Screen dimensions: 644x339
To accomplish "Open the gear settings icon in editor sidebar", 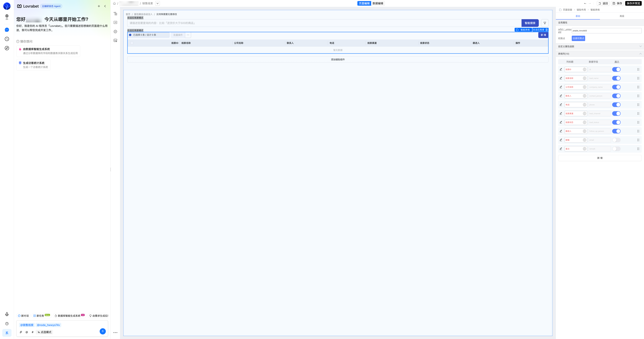I will tap(115, 32).
